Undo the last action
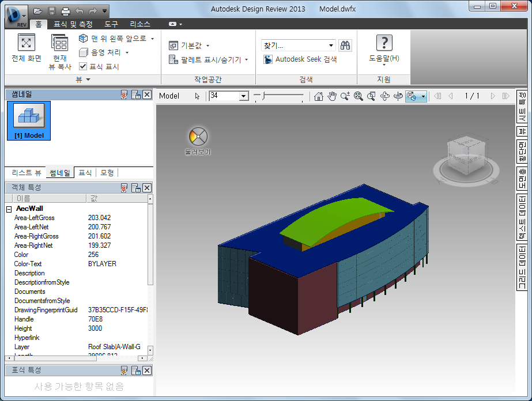 [80, 11]
